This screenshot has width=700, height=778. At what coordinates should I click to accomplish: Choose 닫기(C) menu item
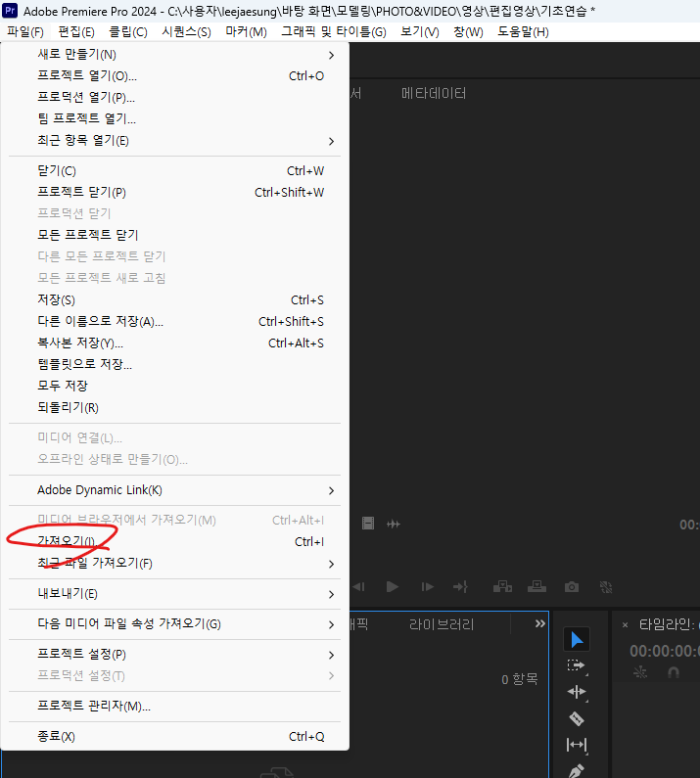coord(174,170)
